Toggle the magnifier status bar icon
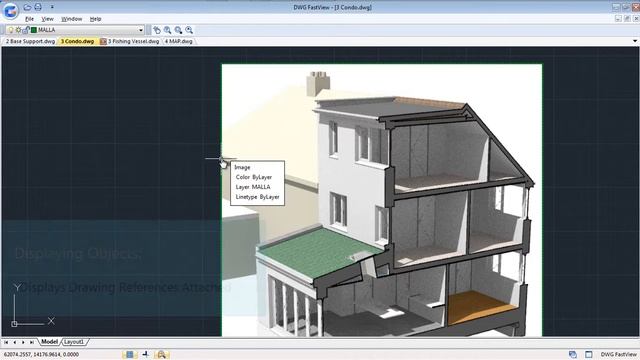 tap(162, 354)
